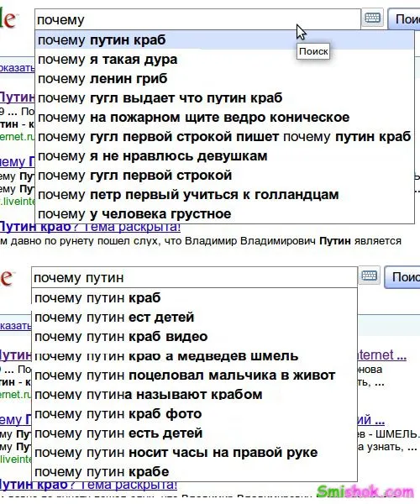The image size is (420, 504).
Task: Select suggestion 'почему путин носит часы на правой руке'
Action: pyautogui.click(x=194, y=452)
